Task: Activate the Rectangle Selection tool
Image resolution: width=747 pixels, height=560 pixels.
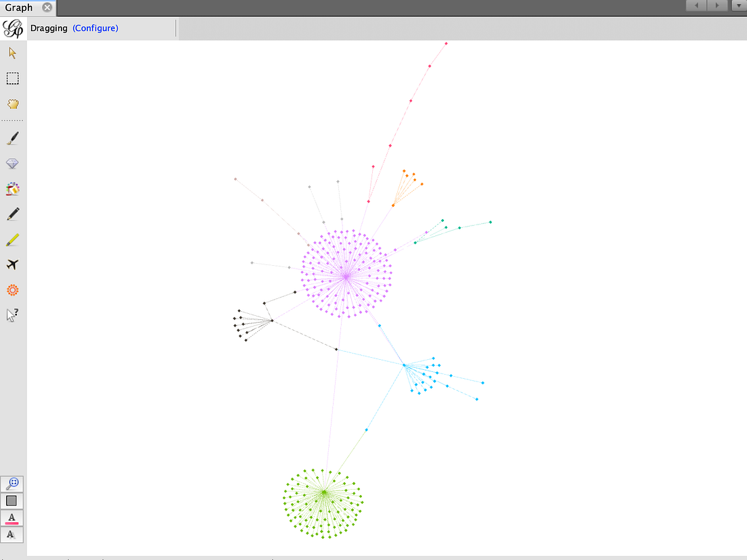Action: coord(12,78)
